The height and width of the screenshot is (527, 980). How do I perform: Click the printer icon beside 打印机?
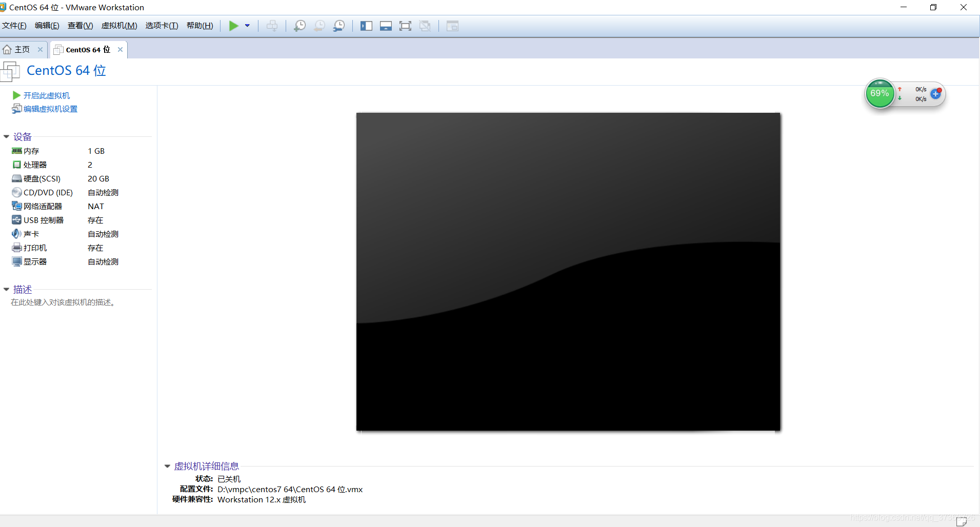pyautogui.click(x=17, y=248)
